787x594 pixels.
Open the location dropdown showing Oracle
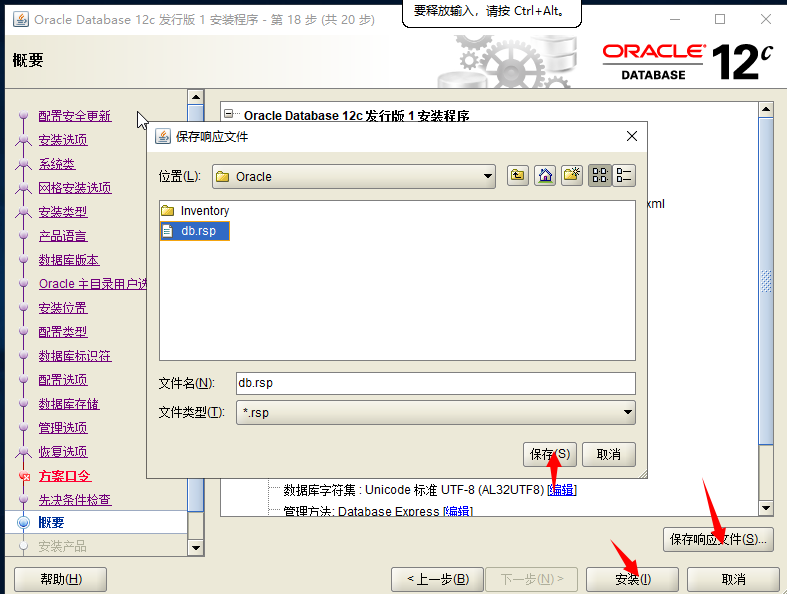click(x=354, y=177)
